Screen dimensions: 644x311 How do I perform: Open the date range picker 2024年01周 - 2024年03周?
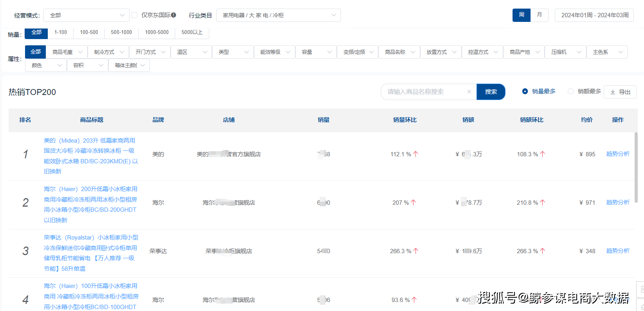pos(594,15)
